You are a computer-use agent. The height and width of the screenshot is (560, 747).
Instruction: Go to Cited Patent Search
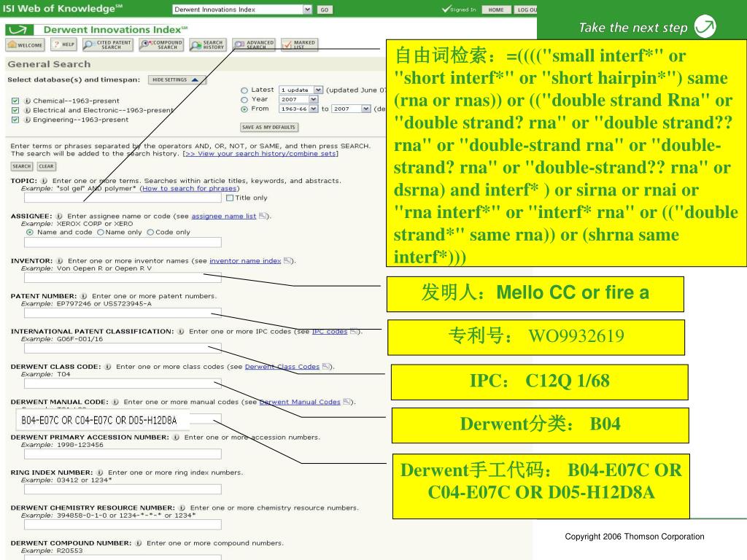107,44
